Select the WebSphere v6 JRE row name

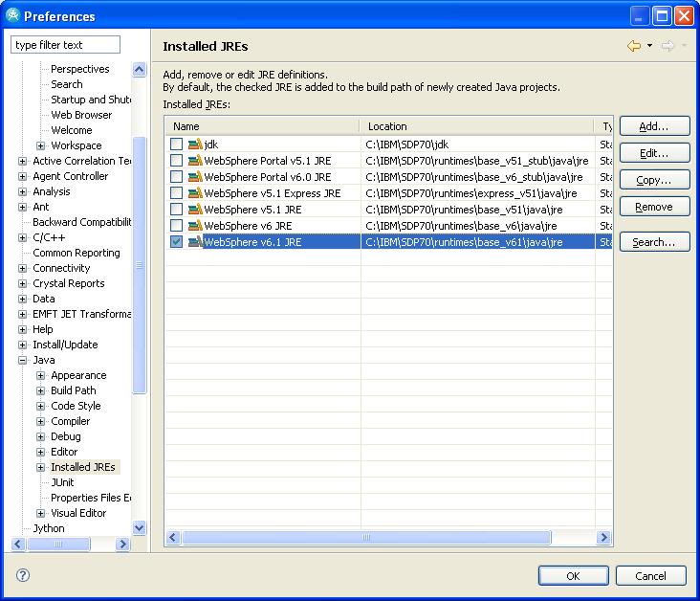(248, 226)
